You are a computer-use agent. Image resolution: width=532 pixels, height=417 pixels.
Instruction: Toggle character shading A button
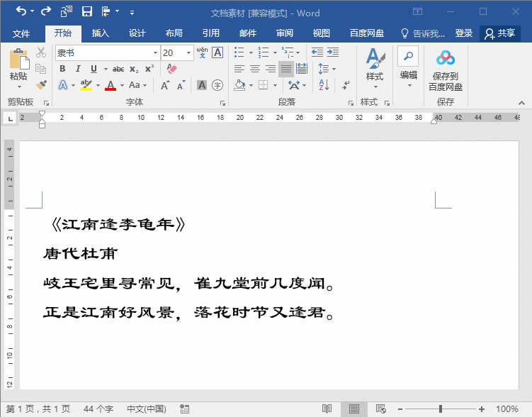201,85
